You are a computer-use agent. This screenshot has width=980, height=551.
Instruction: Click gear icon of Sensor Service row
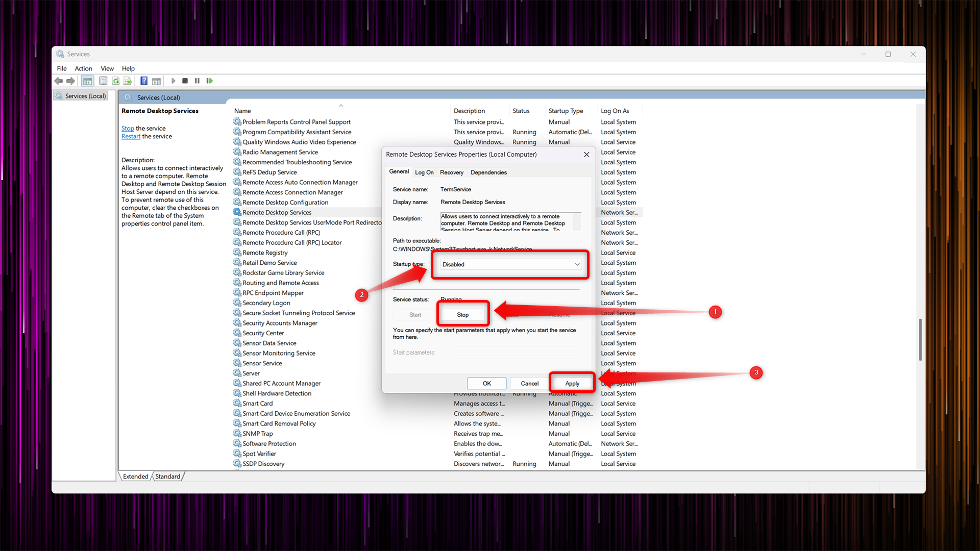click(237, 363)
